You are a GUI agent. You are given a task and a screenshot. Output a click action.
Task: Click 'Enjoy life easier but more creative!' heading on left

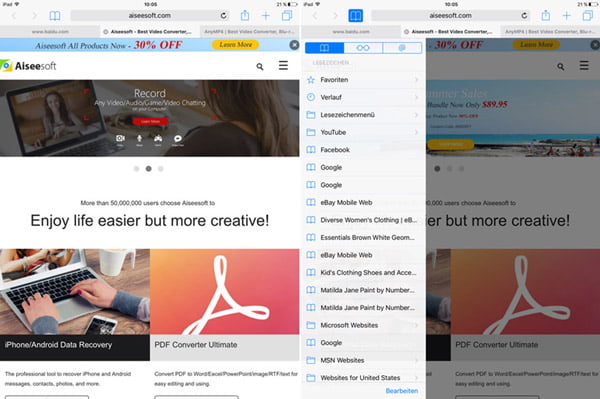[x=150, y=221]
